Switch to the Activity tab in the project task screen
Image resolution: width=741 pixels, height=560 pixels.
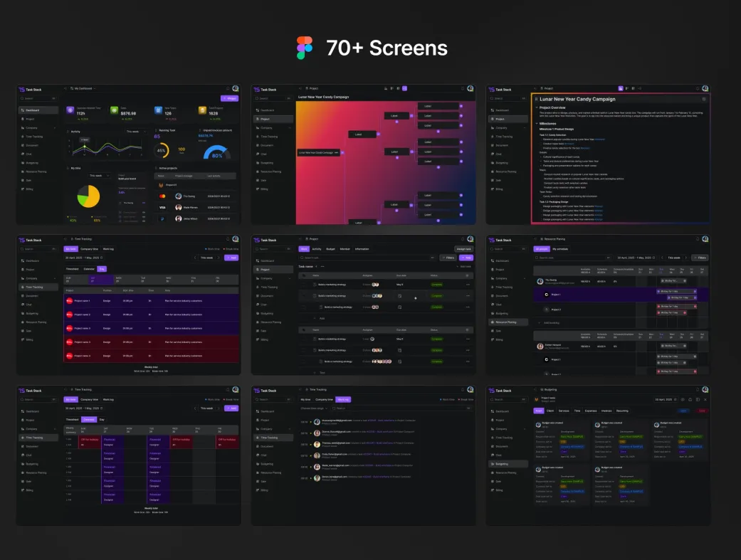317,249
